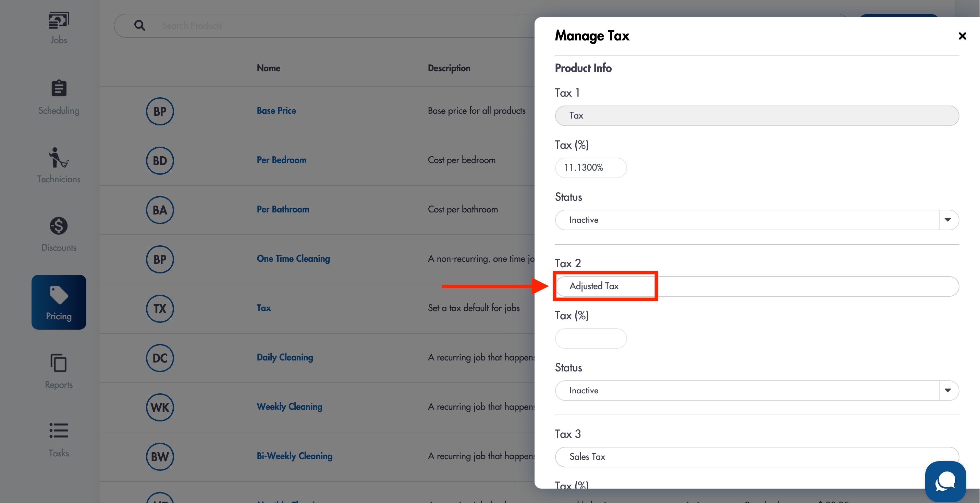Click the DC avatar for Daily Cleaning
Image resolution: width=980 pixels, height=503 pixels.
tap(160, 358)
